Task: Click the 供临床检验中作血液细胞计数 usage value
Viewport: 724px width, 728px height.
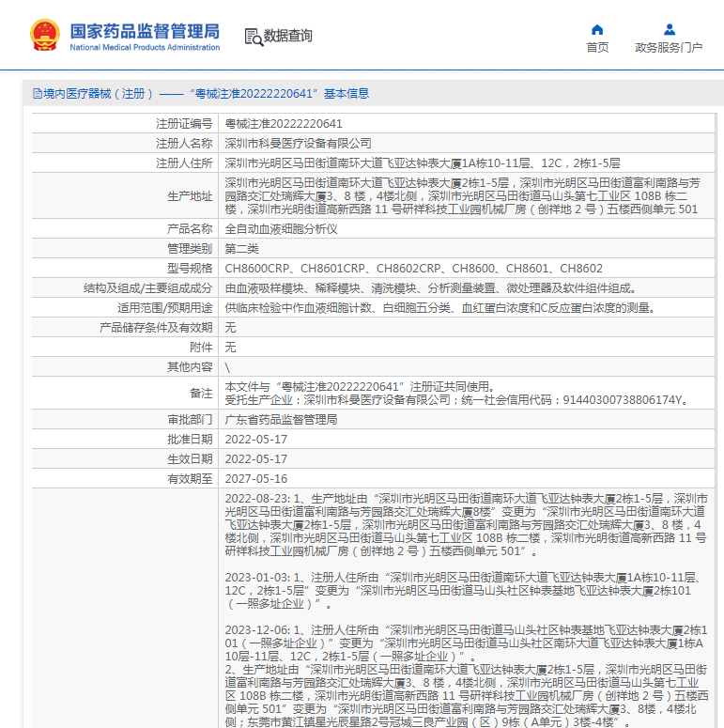Action: 440,308
